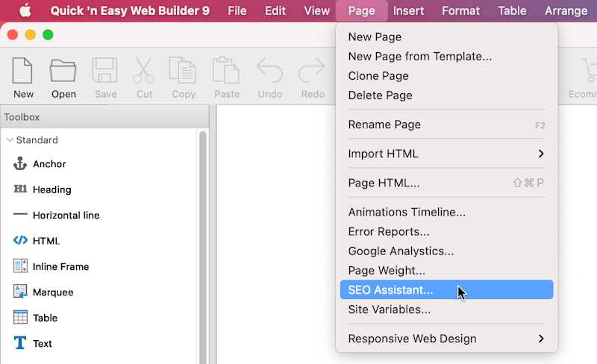The image size is (597, 364).
Task: Choose the Text tool
Action: pos(20,343)
